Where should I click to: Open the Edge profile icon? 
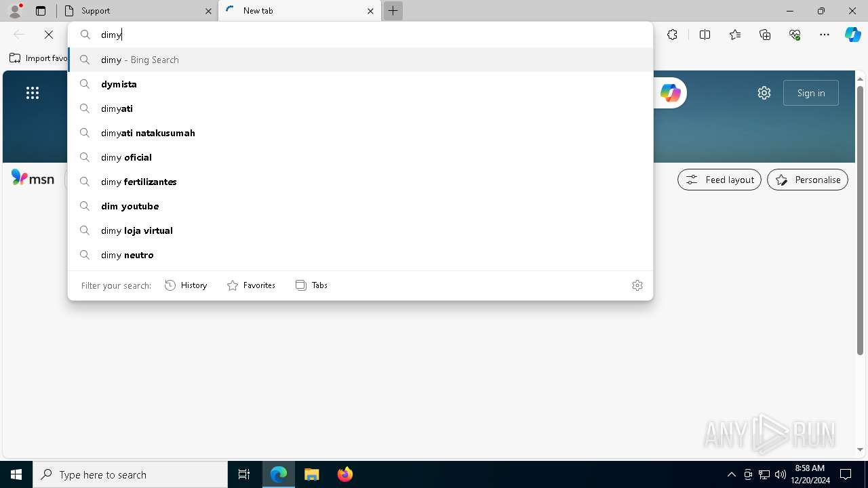(15, 10)
